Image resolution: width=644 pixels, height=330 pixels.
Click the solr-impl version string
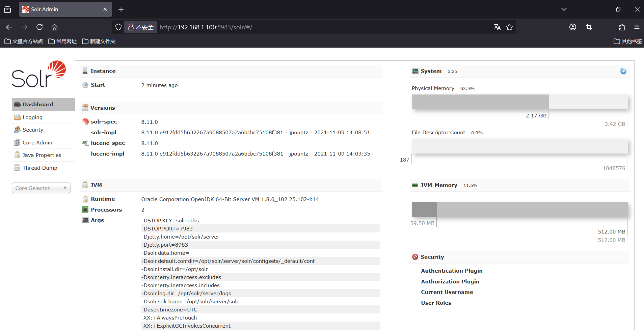click(x=256, y=133)
